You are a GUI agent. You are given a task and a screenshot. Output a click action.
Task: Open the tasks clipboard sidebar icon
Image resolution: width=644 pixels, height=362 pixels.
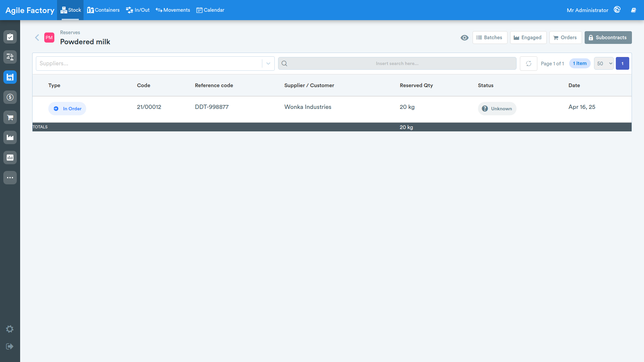(x=10, y=37)
